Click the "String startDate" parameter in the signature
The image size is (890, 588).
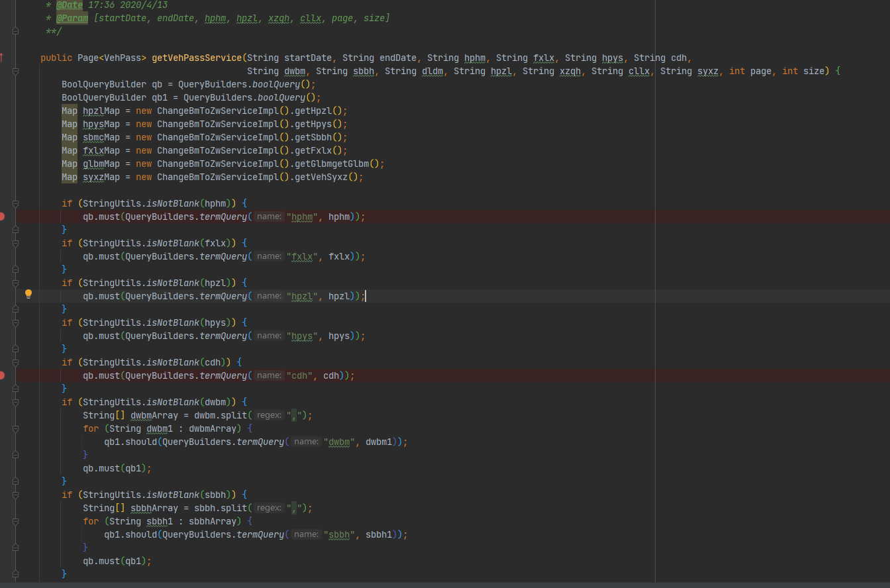point(289,58)
